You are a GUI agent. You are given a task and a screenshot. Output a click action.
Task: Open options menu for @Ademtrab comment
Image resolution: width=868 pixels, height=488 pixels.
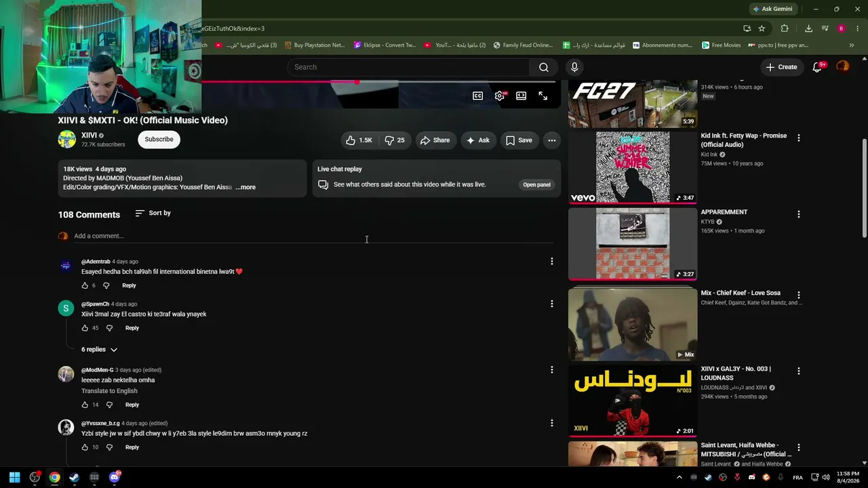pyautogui.click(x=552, y=261)
